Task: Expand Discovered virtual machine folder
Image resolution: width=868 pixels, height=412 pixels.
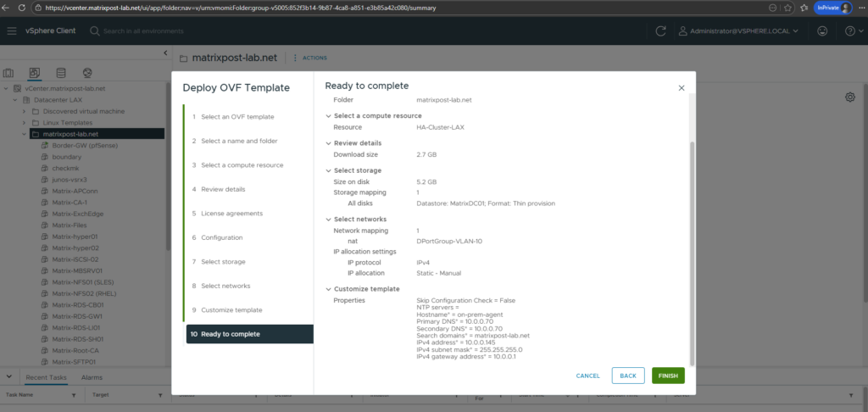Action: point(24,111)
